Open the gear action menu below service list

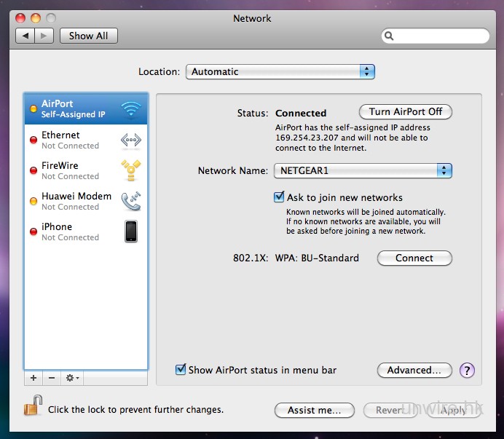coord(72,378)
